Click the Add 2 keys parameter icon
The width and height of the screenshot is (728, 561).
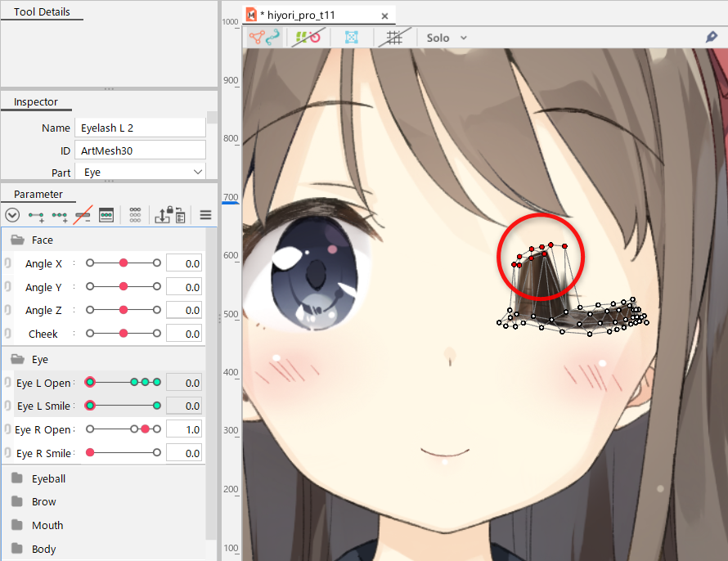(36, 215)
